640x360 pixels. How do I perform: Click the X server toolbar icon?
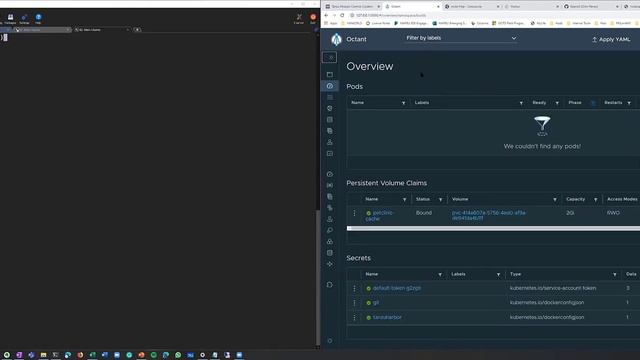coord(299,19)
